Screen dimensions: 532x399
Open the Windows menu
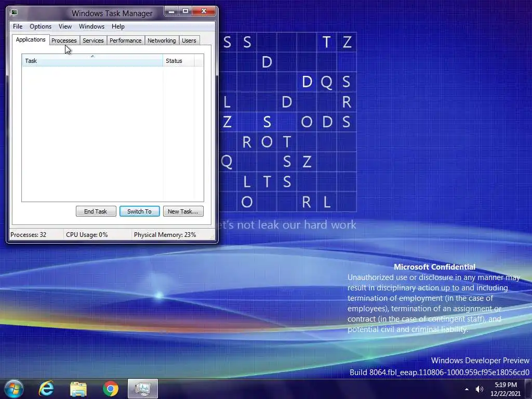[x=91, y=26]
